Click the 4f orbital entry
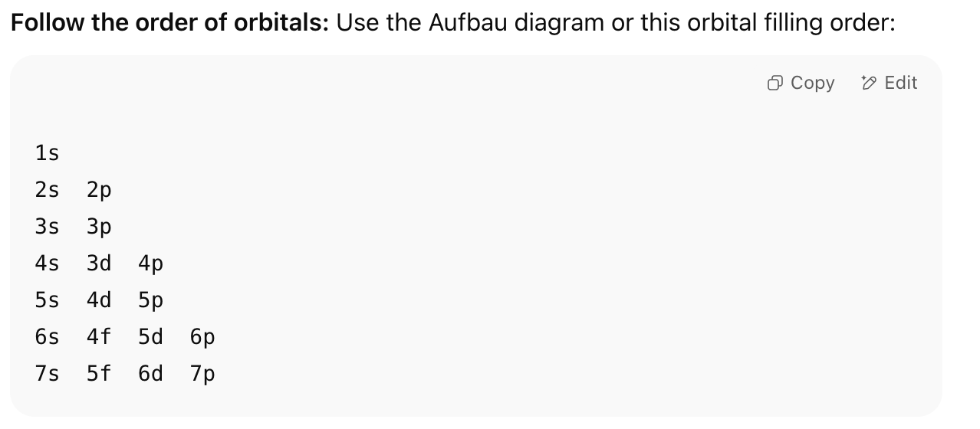The width and height of the screenshot is (980, 429). coord(99,337)
